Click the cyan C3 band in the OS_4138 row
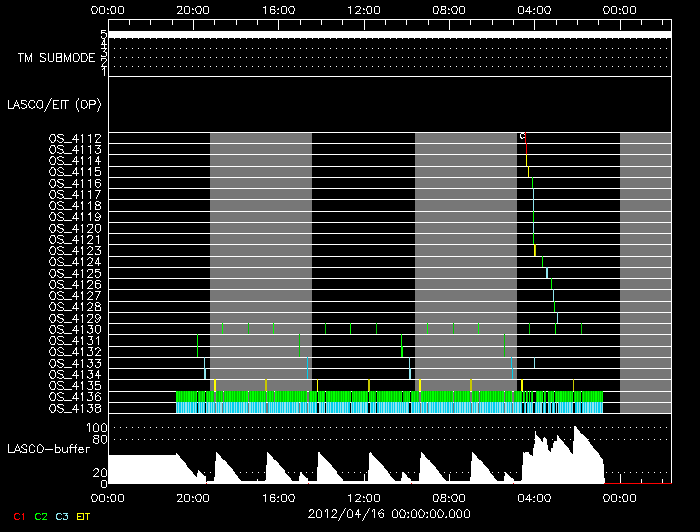The height and width of the screenshot is (532, 700). click(x=389, y=408)
